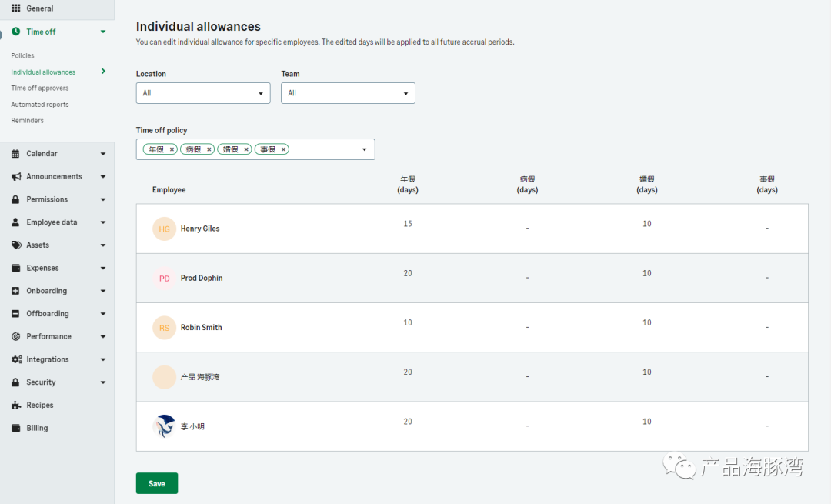Remove the 年假 policy tag
This screenshot has width=831, height=504.
click(172, 149)
